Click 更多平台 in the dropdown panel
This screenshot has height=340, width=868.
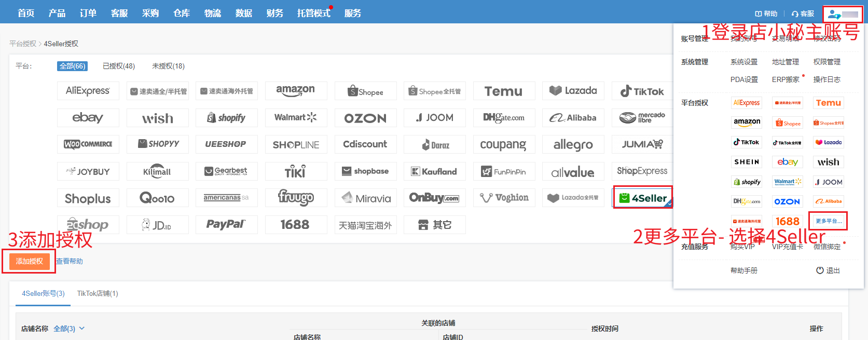click(828, 221)
